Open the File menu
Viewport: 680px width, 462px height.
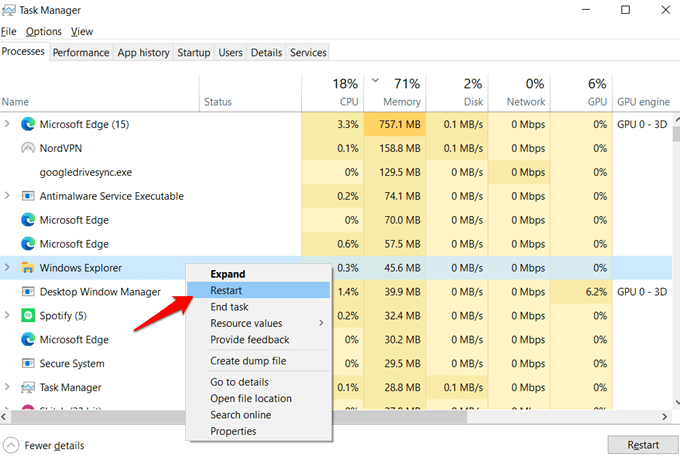9,31
